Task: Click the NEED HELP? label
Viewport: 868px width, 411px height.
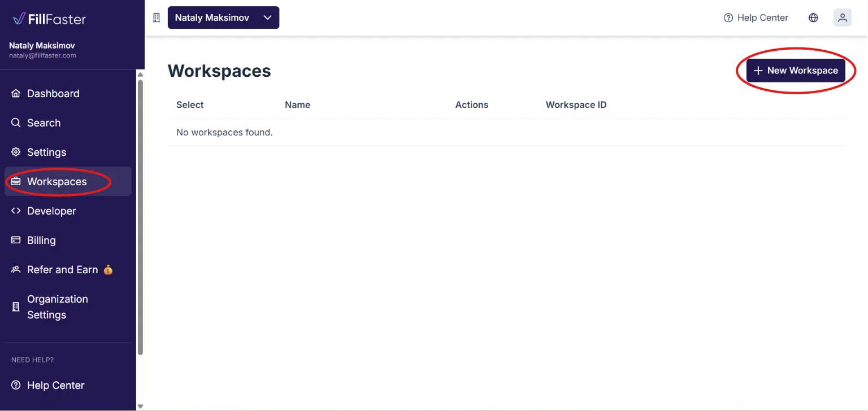Action: pyautogui.click(x=32, y=360)
